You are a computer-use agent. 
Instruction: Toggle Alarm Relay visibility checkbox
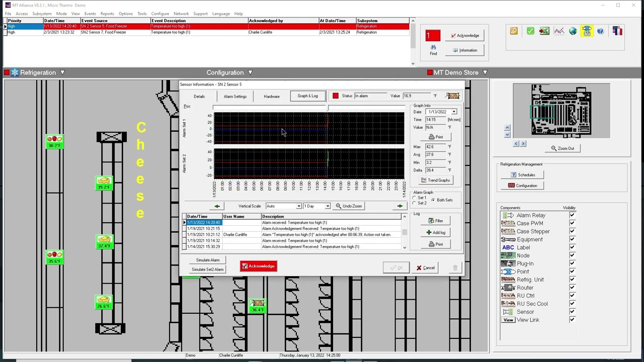(572, 215)
